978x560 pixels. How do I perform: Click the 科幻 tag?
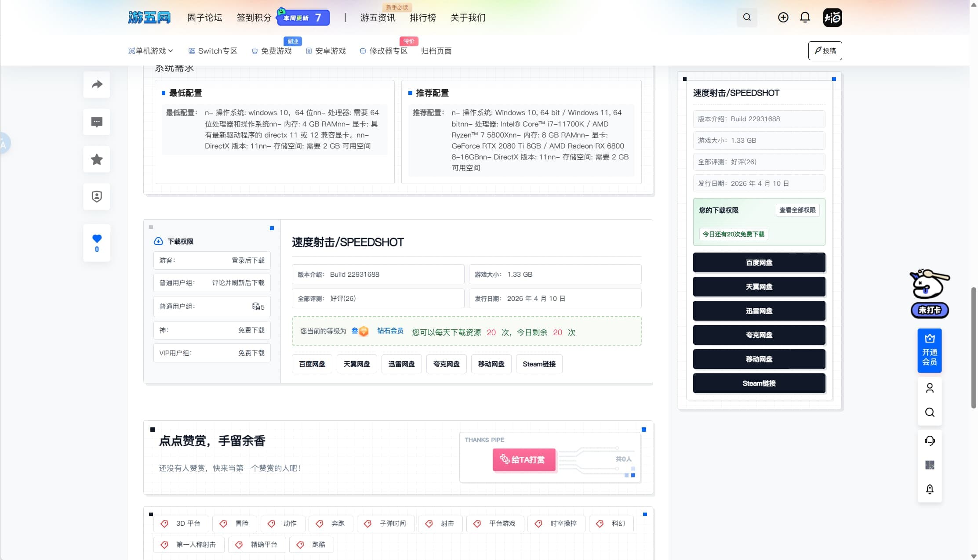pos(611,524)
